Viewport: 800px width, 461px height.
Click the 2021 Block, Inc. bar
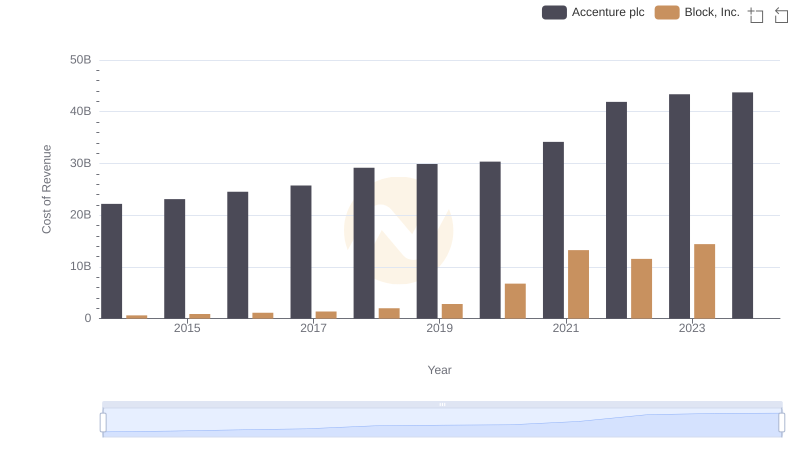[x=579, y=284]
